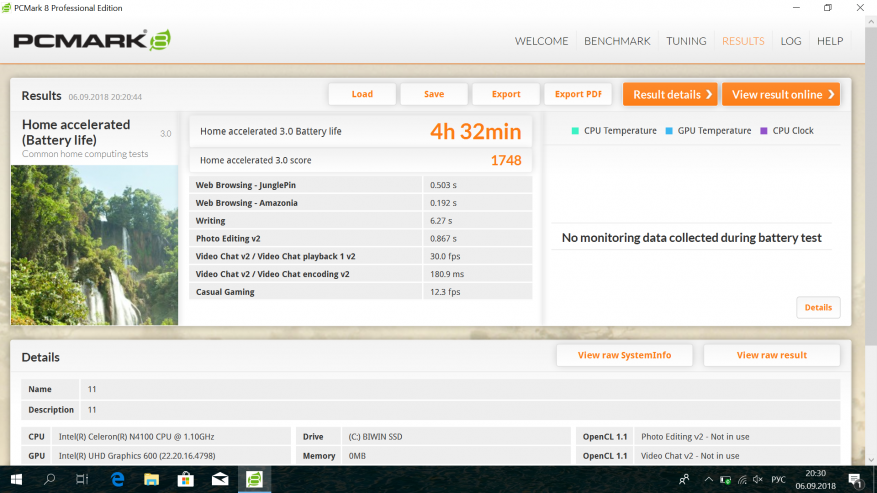This screenshot has height=493, width=877.
Task: Switch input language РУС
Action: (778, 480)
